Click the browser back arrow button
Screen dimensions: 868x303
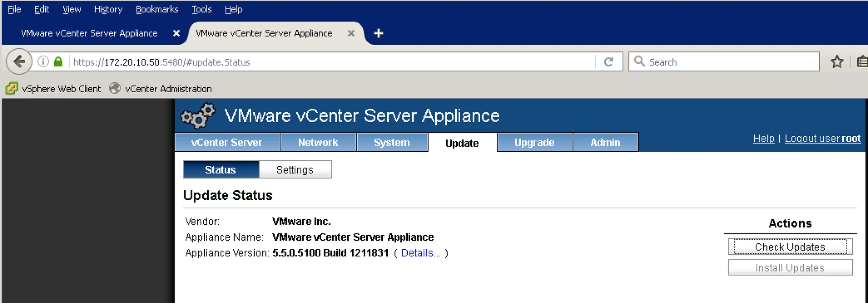[19, 62]
